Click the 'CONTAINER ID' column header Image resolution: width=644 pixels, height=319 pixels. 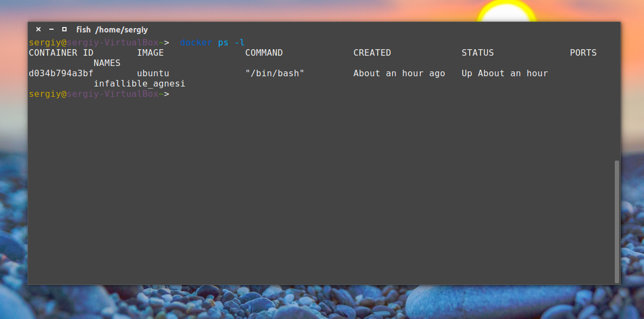tap(61, 52)
